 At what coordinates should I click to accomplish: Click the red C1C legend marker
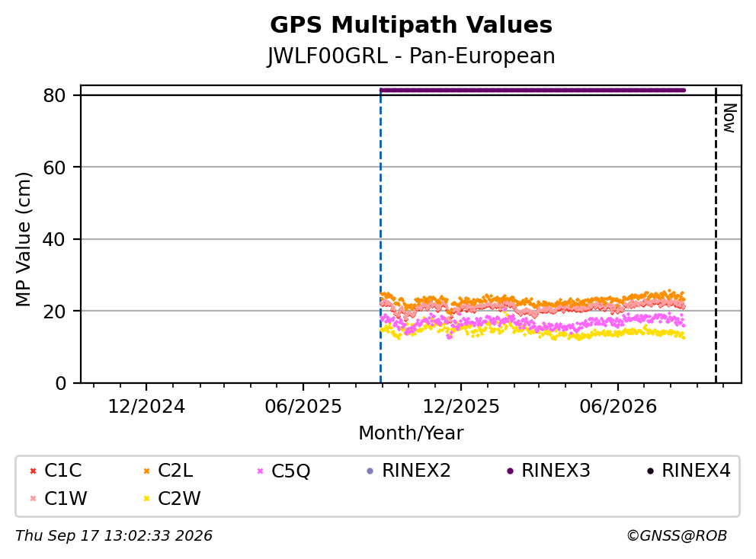pos(33,471)
